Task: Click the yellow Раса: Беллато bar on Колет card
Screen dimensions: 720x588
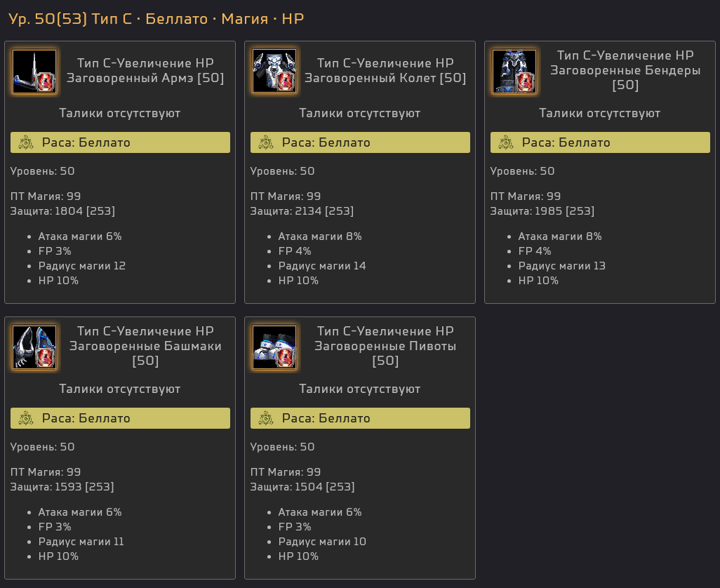Action: pyautogui.click(x=360, y=142)
